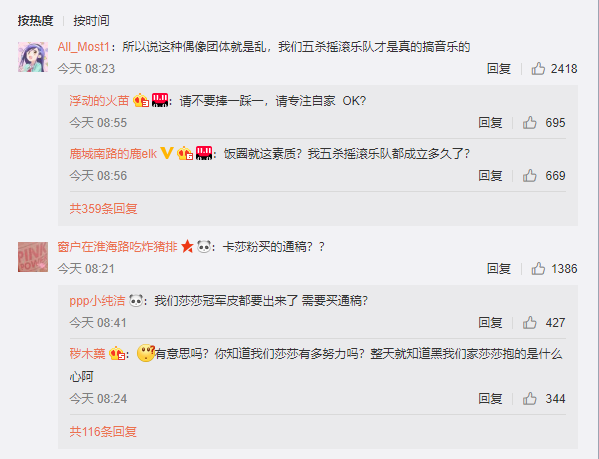Reply to comment posted 今天 08:21
599x459 pixels.
coord(499,268)
